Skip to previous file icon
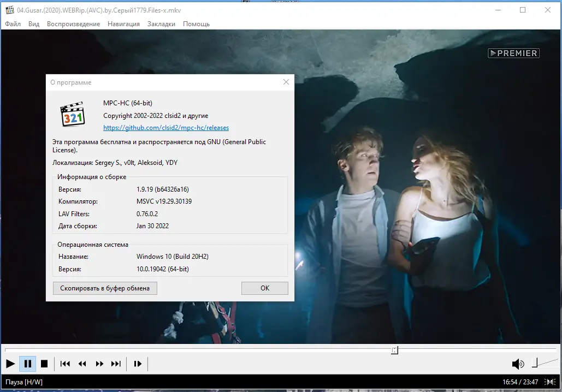The height and width of the screenshot is (392, 562). [65, 364]
